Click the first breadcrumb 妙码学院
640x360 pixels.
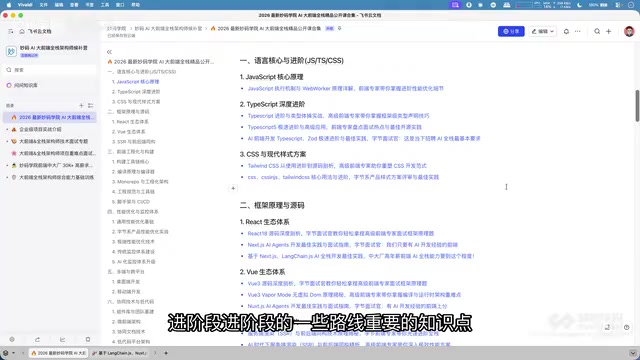pos(117,29)
